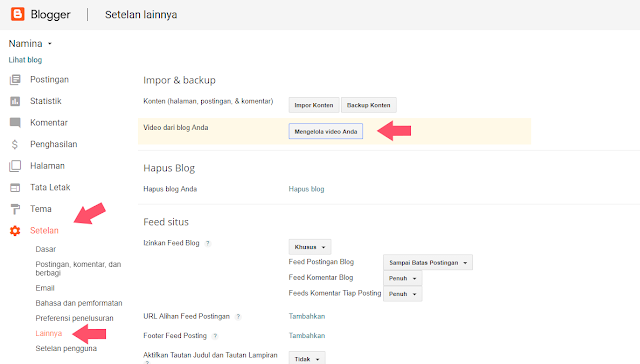Expand the Namina blog selector dropdown
Viewport: 640px width, 364px height.
click(50, 44)
